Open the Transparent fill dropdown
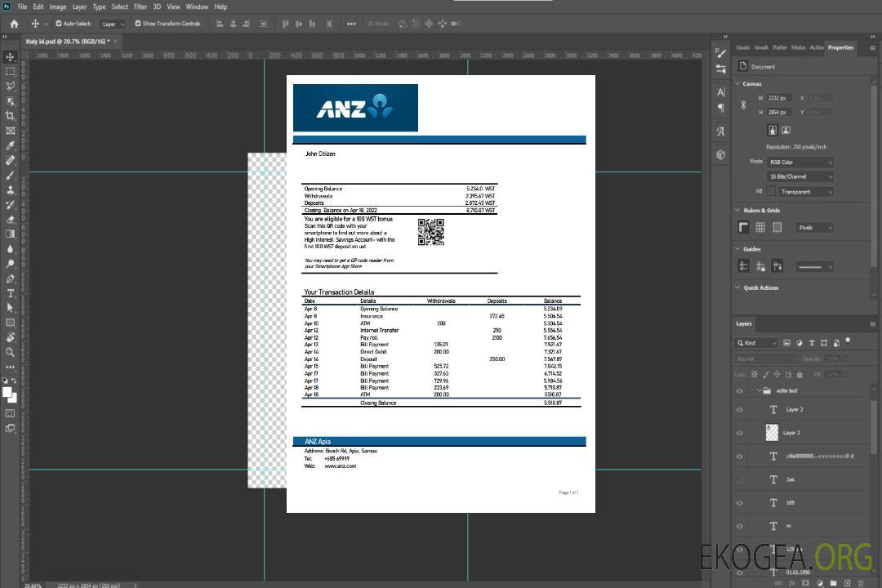This screenshot has height=588, width=882. click(x=805, y=192)
